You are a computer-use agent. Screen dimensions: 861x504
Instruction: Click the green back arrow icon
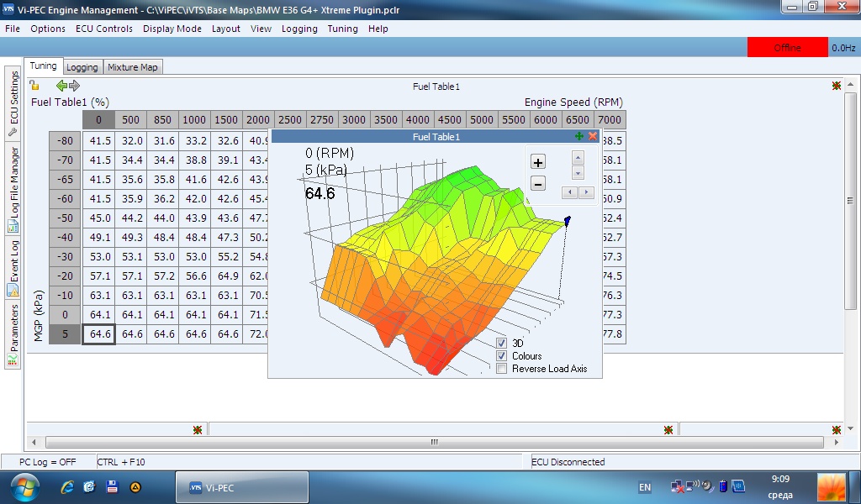click(61, 86)
